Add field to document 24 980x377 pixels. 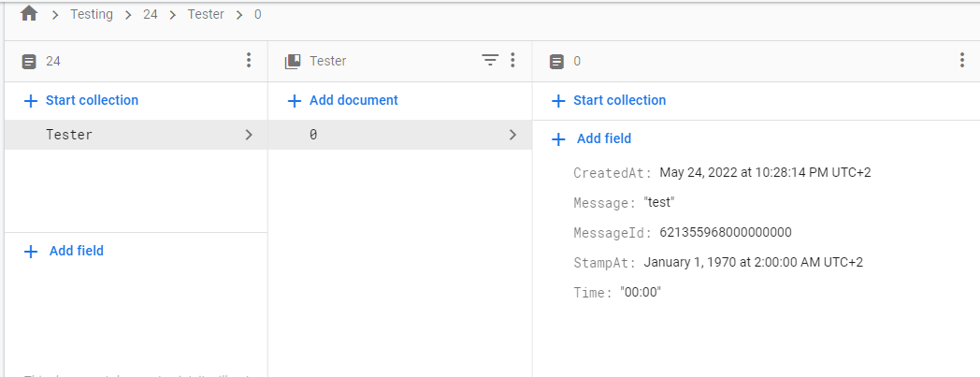(76, 251)
